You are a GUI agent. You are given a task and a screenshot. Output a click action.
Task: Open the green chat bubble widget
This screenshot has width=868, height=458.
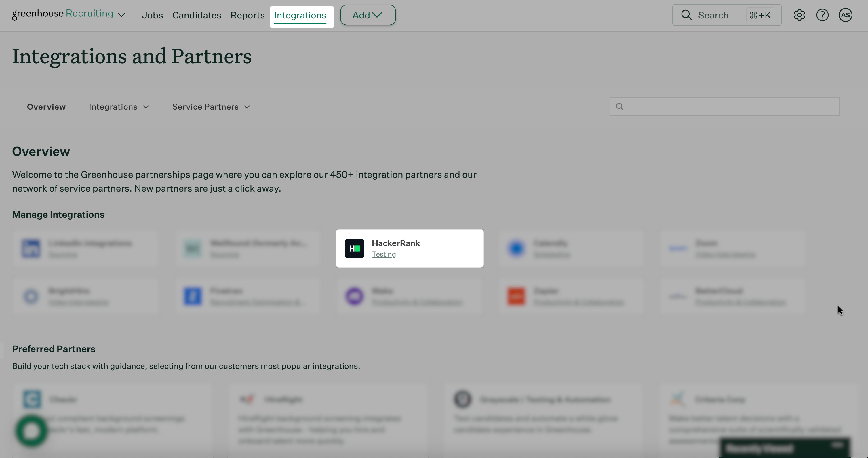click(31, 431)
